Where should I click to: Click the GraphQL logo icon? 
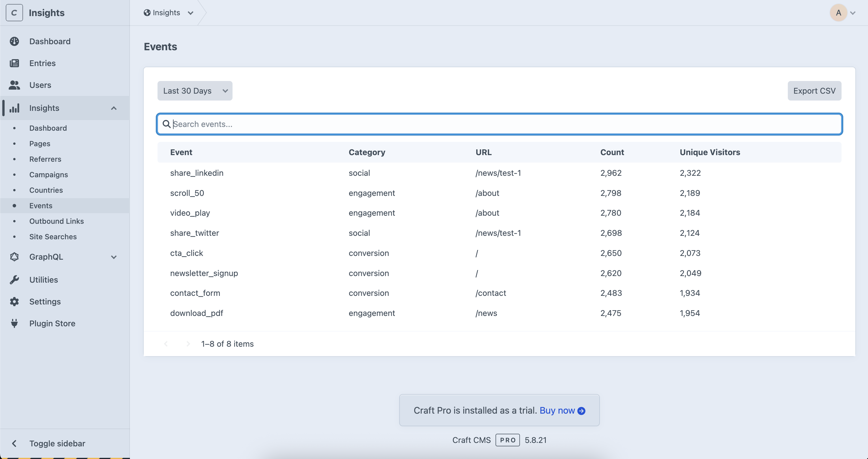pos(14,257)
